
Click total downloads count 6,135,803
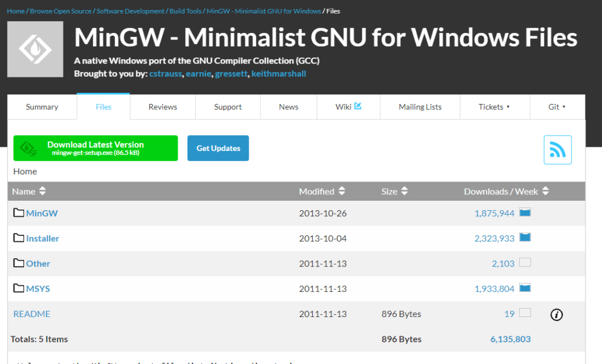(511, 339)
